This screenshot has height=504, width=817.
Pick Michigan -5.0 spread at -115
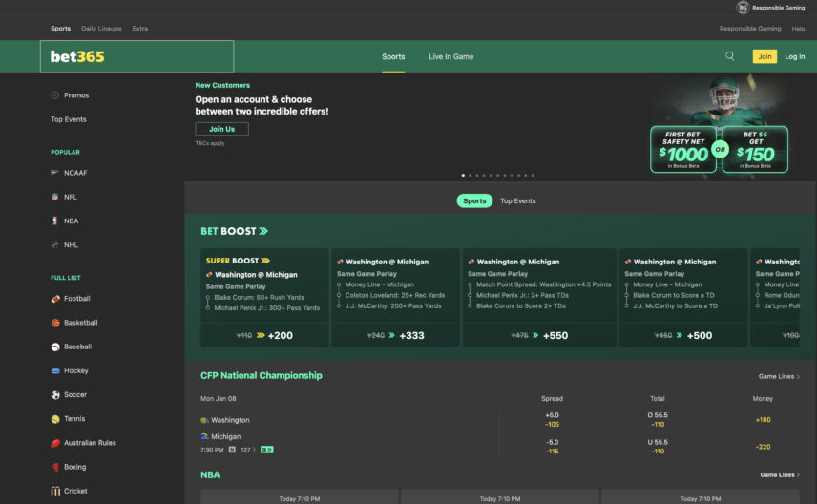pyautogui.click(x=552, y=447)
